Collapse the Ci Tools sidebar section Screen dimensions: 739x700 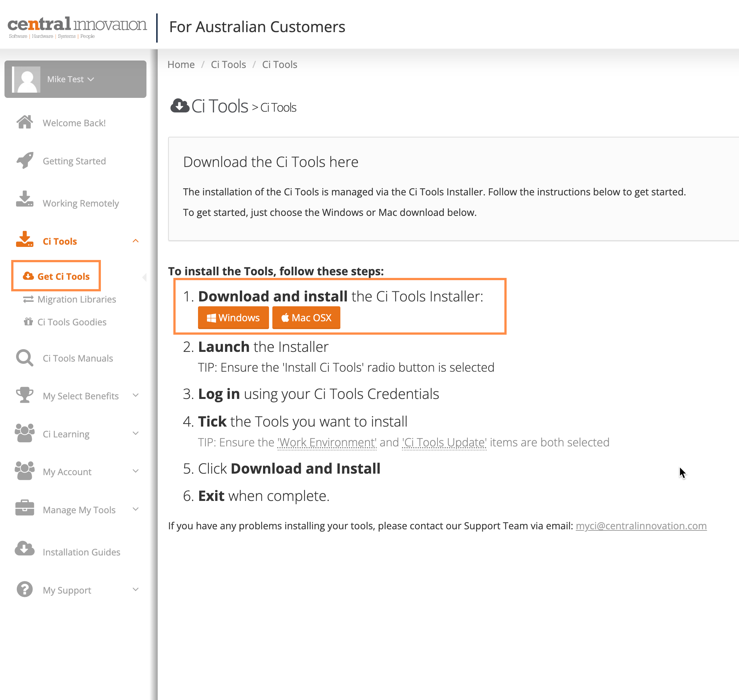point(136,241)
